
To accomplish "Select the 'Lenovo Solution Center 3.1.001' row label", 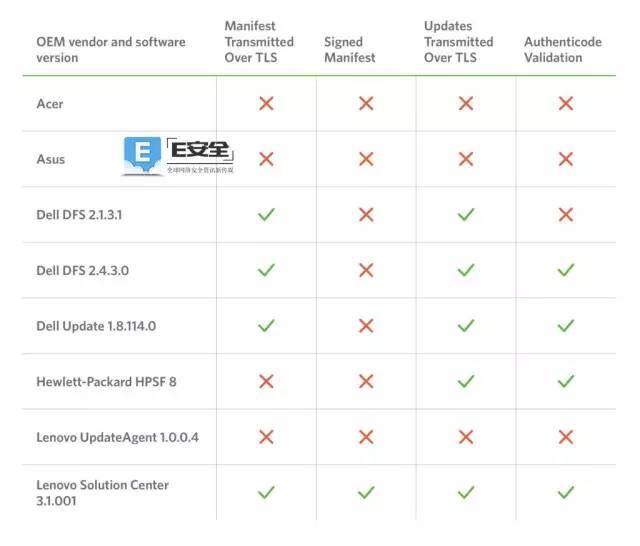I will pos(102,493).
